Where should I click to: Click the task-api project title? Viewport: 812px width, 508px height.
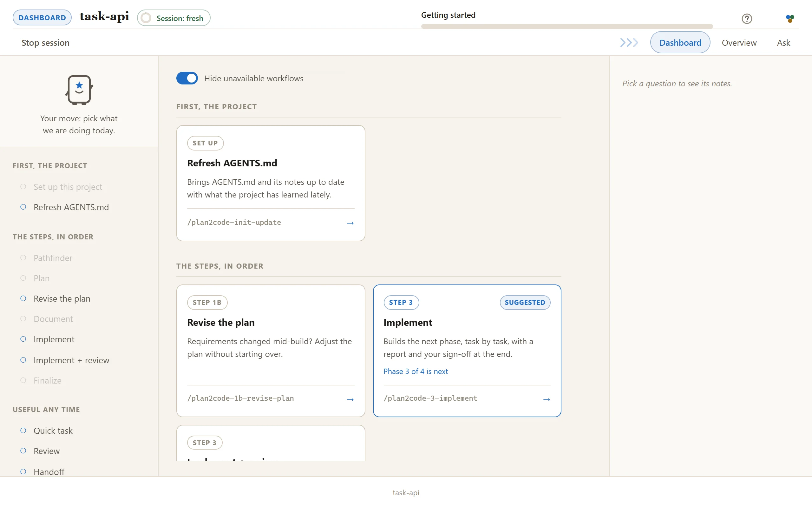pos(104,17)
